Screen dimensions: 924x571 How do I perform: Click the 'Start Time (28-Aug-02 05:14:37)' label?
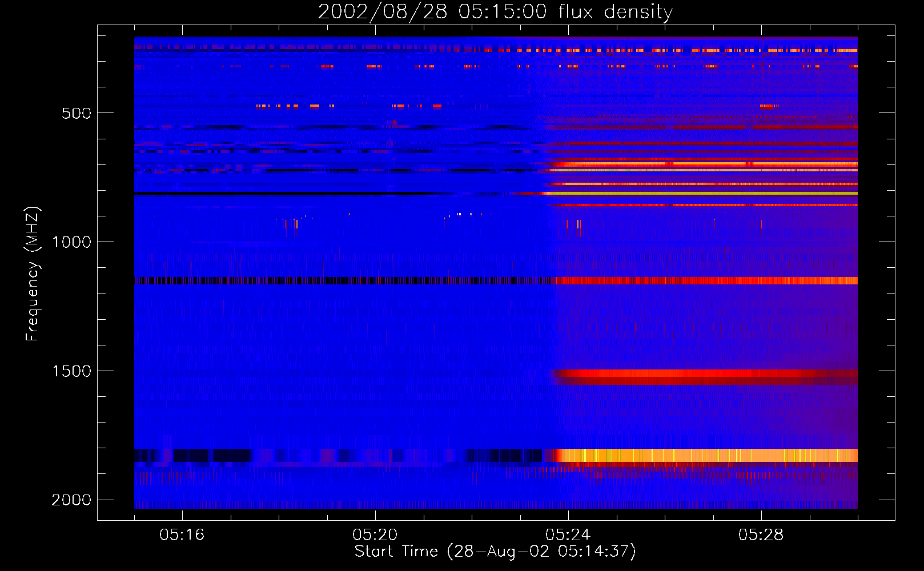click(x=495, y=552)
